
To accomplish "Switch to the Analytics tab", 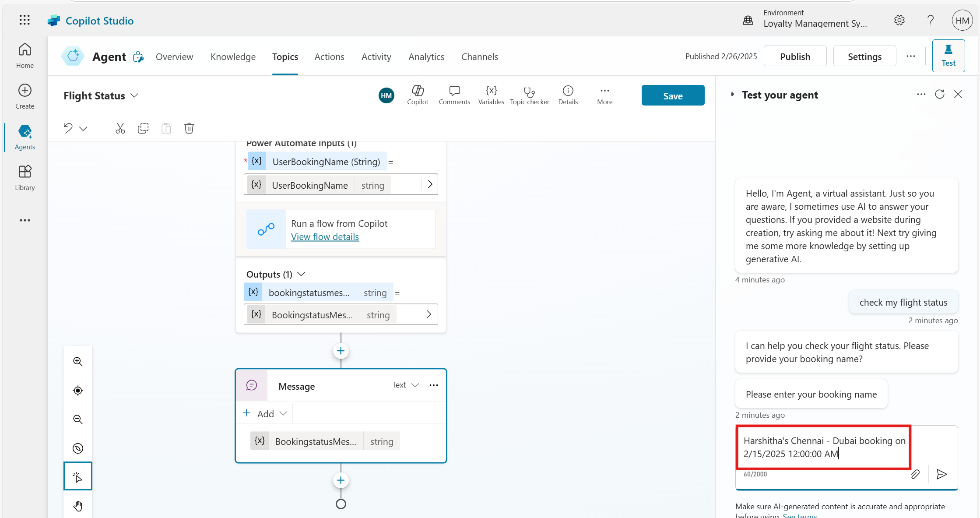I will click(x=426, y=57).
